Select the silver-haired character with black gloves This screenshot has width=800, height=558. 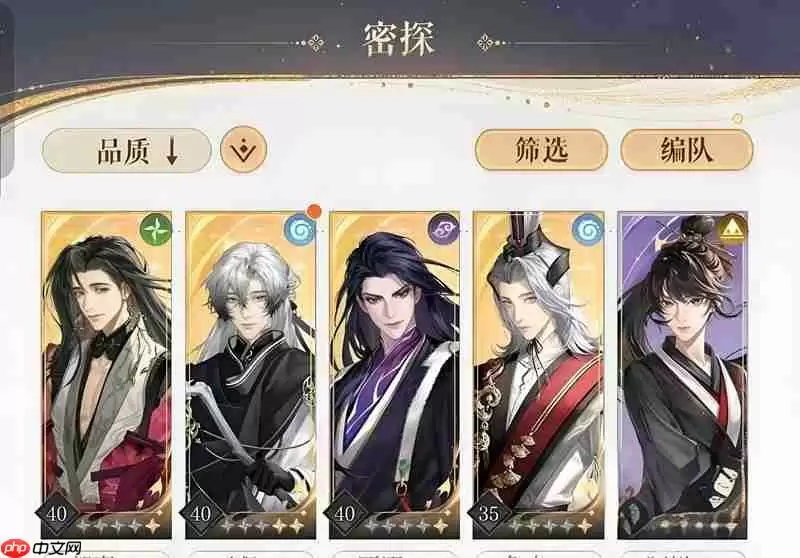(251, 375)
